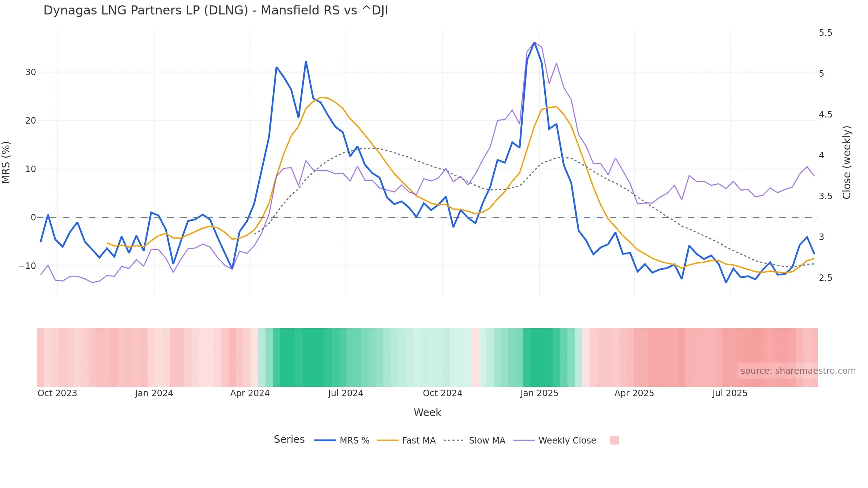
Task: Click the chart title Dynagas LNG Partners text
Action: coord(216,10)
